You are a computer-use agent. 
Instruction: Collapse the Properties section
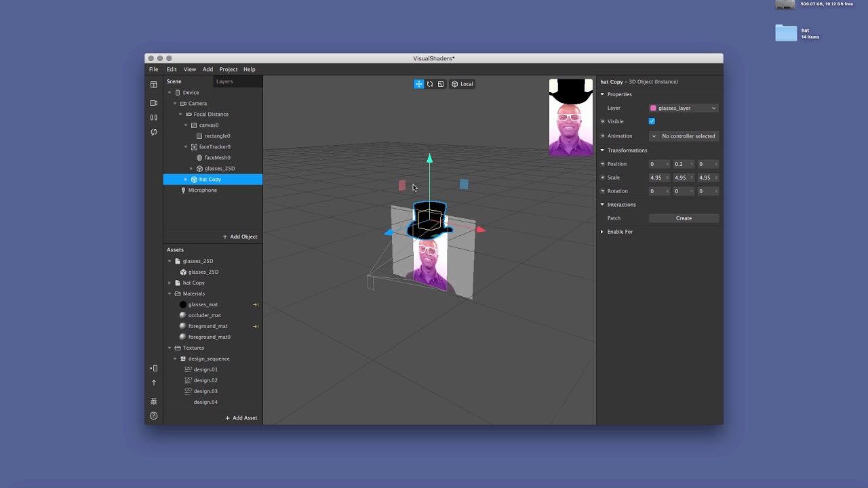(602, 94)
